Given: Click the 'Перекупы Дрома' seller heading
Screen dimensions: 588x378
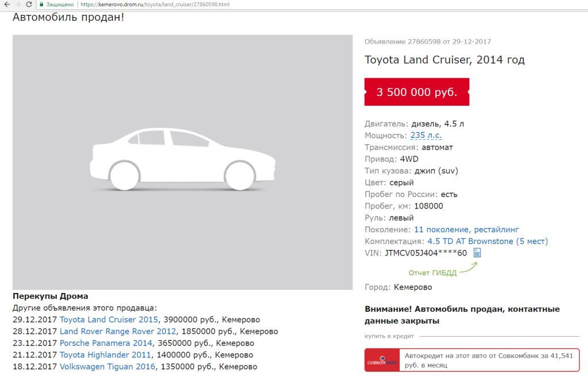Looking at the screenshot, I should tap(51, 296).
